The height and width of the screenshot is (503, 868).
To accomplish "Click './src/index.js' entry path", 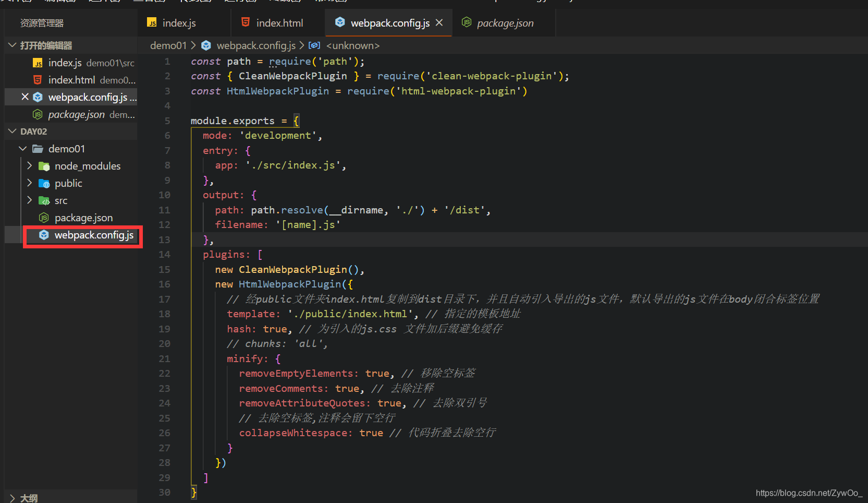I will click(x=293, y=165).
